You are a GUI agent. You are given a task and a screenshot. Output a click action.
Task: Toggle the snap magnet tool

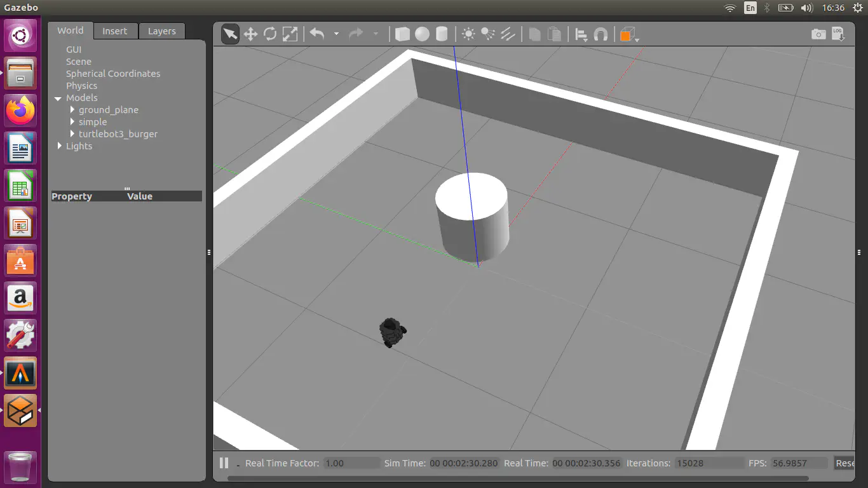(600, 34)
